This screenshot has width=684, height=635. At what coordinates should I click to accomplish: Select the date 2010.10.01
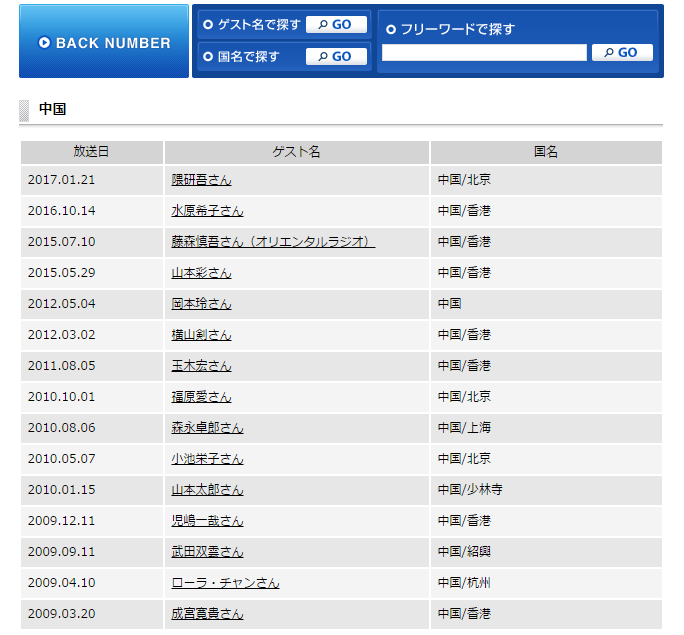coord(62,396)
